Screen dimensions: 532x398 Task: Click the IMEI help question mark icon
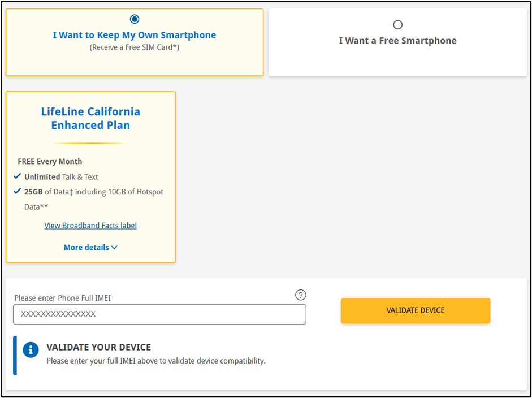301,295
